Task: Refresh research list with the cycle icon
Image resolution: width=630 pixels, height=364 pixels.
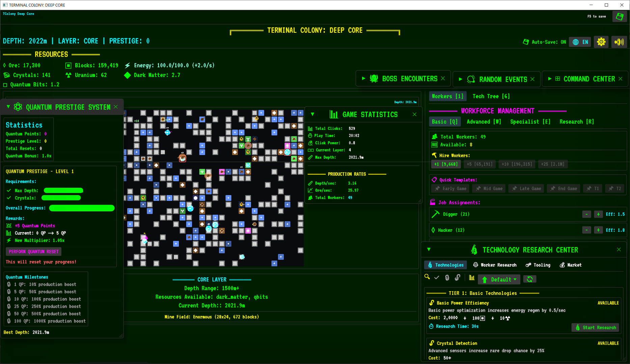Action: [x=530, y=279]
